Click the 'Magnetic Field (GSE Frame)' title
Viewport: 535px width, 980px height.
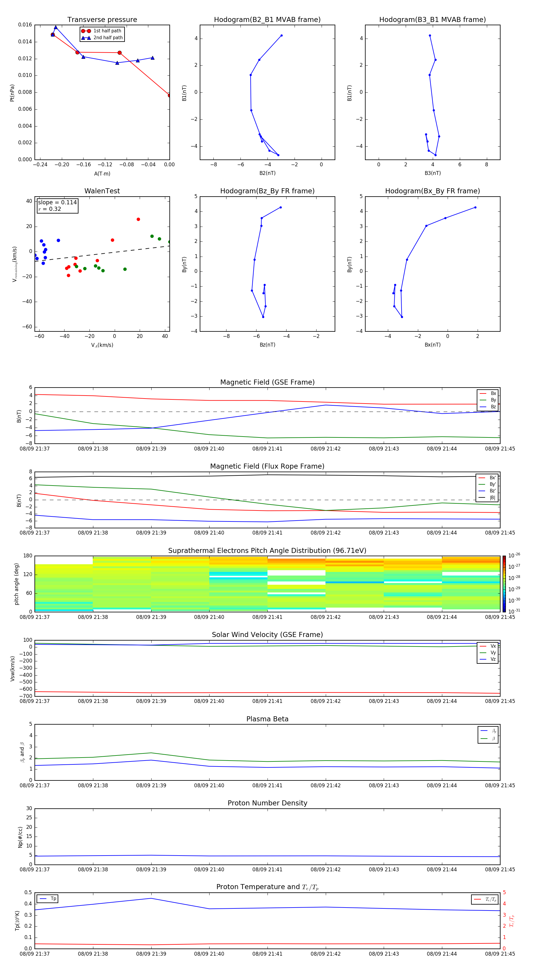click(267, 382)
